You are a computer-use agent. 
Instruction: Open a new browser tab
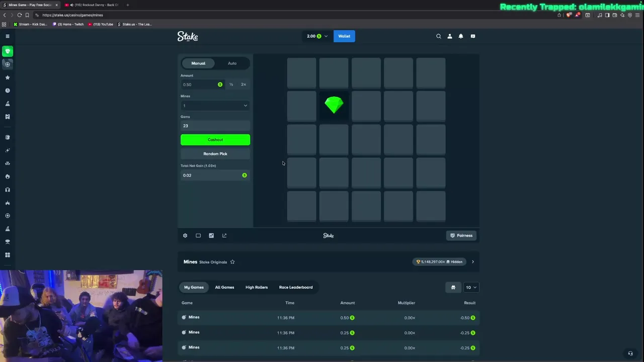coord(128,5)
